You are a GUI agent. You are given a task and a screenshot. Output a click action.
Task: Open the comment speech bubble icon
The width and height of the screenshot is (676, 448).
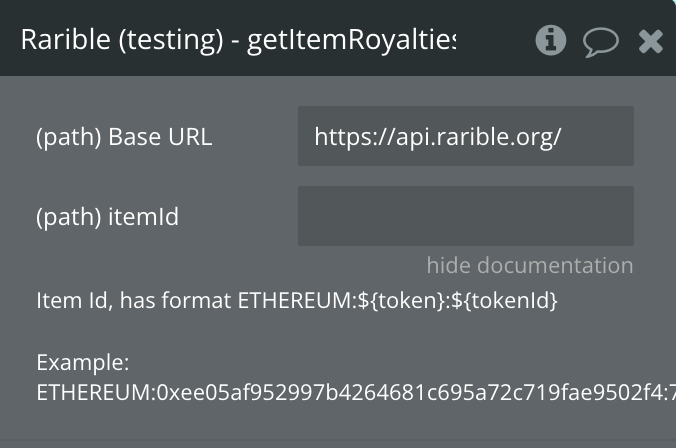coord(601,42)
